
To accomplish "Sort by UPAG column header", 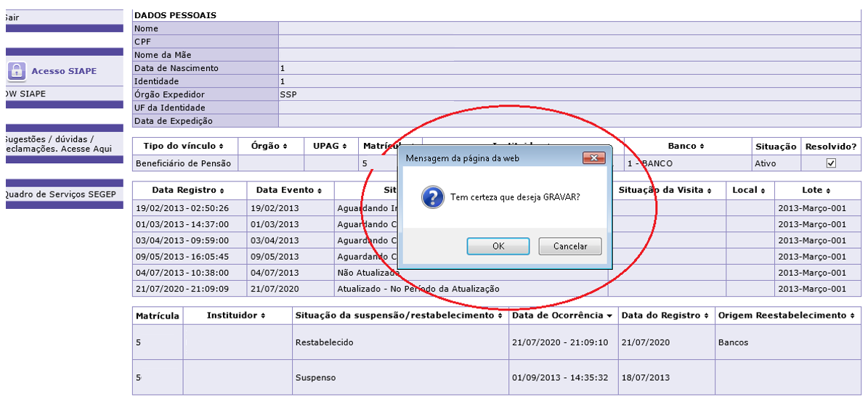I will click(330, 146).
